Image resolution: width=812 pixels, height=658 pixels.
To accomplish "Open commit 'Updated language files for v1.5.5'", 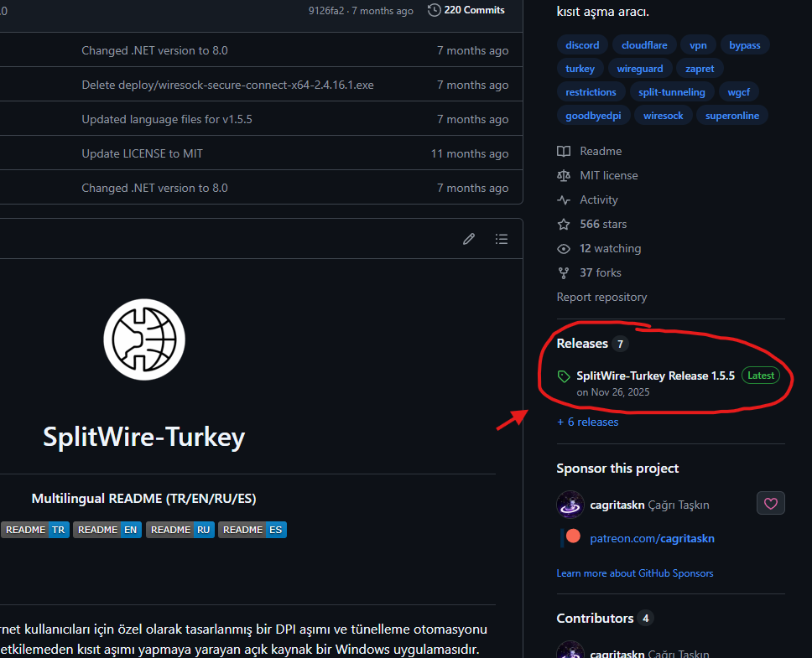I will tap(167, 120).
